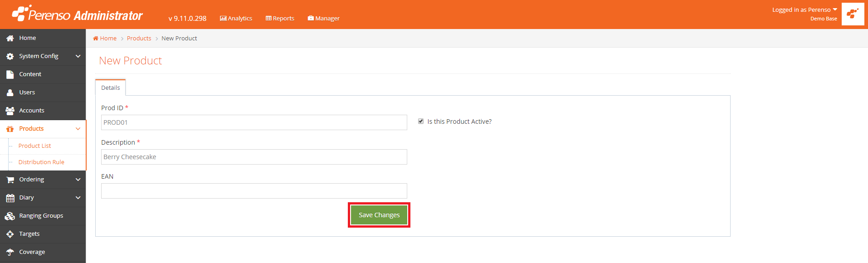Click the Targets crosshair icon
The width and height of the screenshot is (868, 263).
click(10, 234)
